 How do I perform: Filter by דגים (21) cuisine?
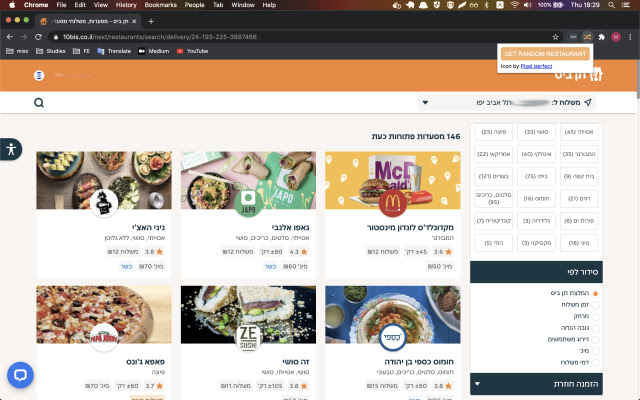[x=579, y=198]
